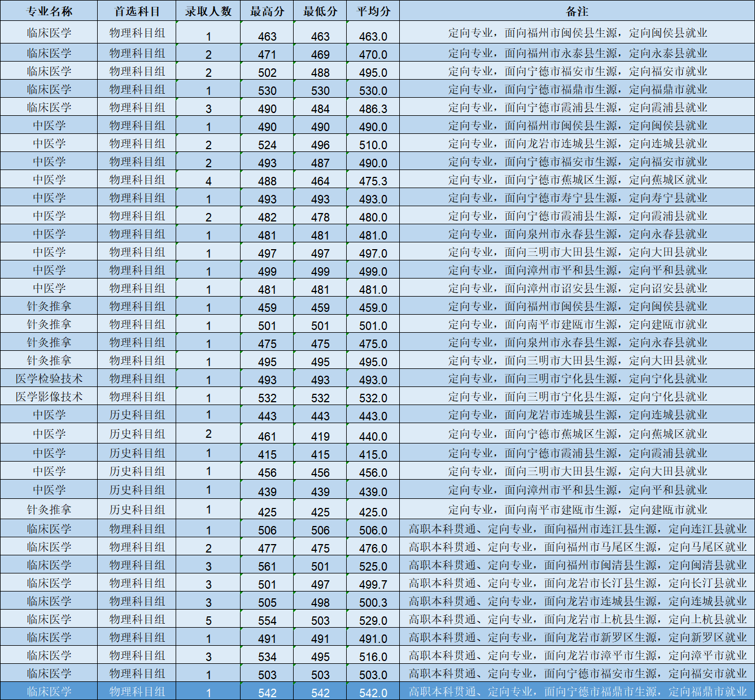This screenshot has width=755, height=700.
Task: Select the remark mentioning 龙岩市上杭县
Action: (577, 619)
